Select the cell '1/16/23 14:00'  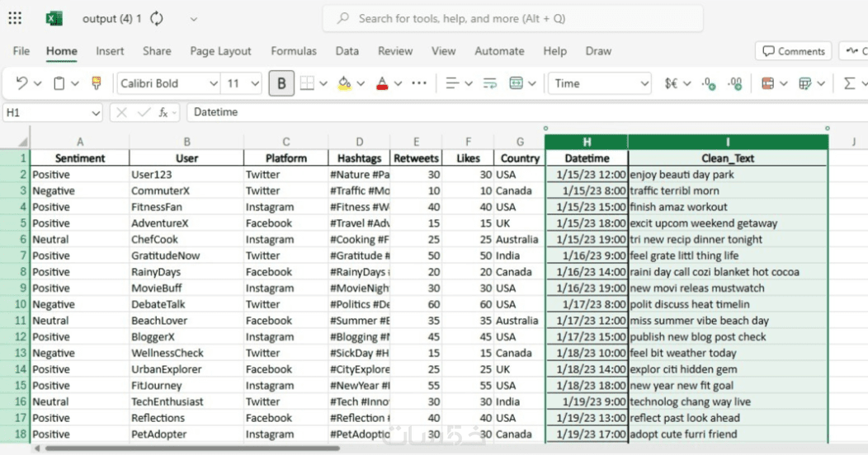pos(587,272)
